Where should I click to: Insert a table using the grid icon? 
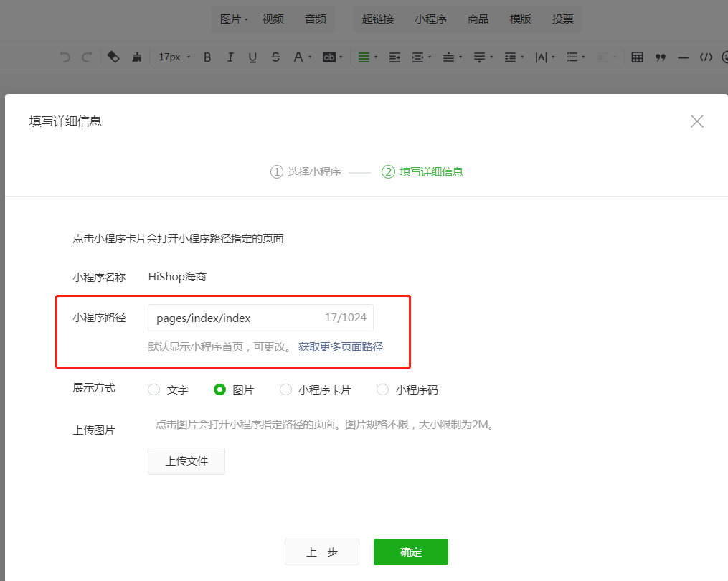[637, 57]
